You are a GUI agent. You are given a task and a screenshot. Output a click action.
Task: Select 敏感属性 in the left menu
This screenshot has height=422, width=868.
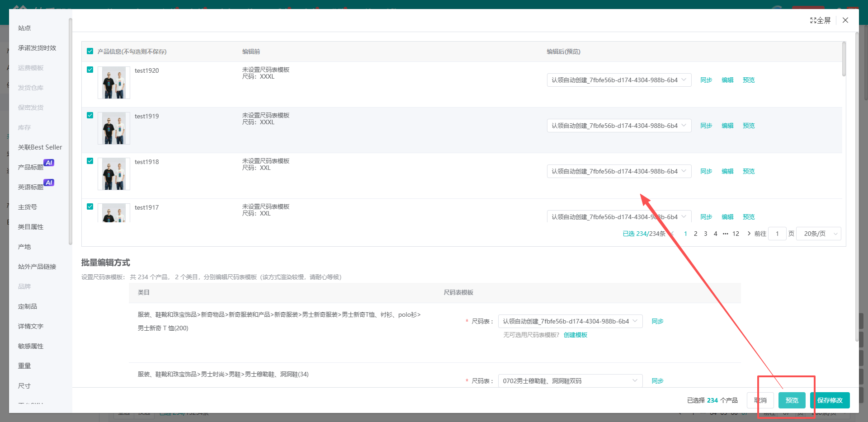click(31, 346)
